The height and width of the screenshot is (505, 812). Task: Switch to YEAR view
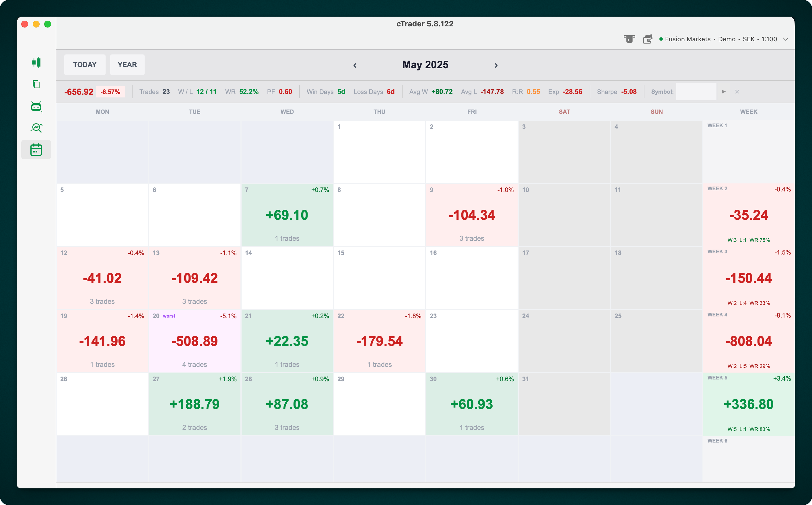[x=127, y=64]
